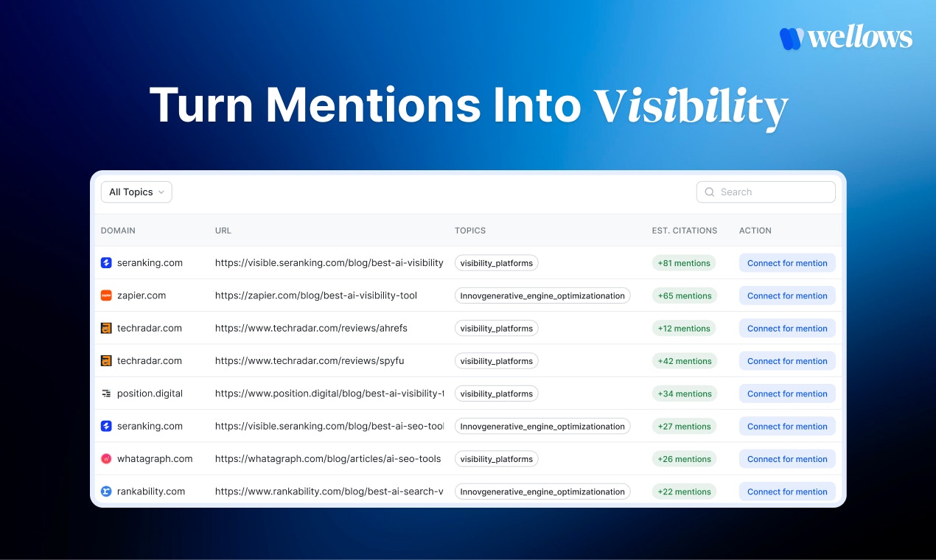Screen dimensions: 936x560
Task: Click the position.digital domain name
Action: (x=150, y=393)
